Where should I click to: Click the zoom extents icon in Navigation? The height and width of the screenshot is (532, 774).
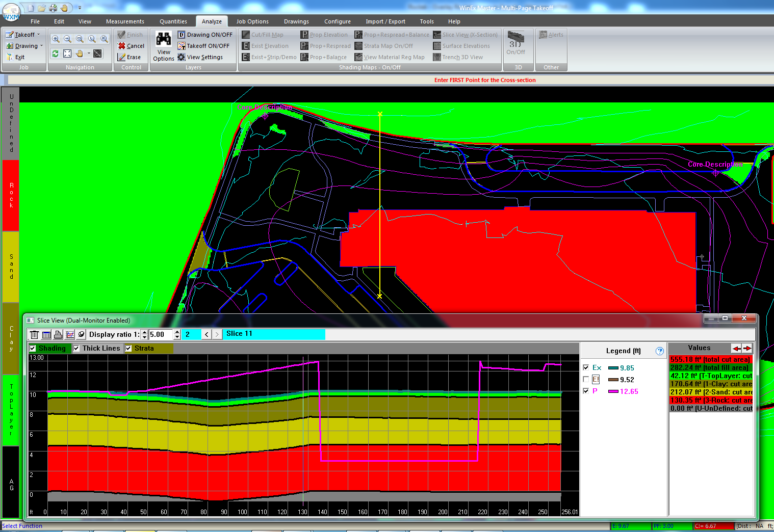click(67, 54)
